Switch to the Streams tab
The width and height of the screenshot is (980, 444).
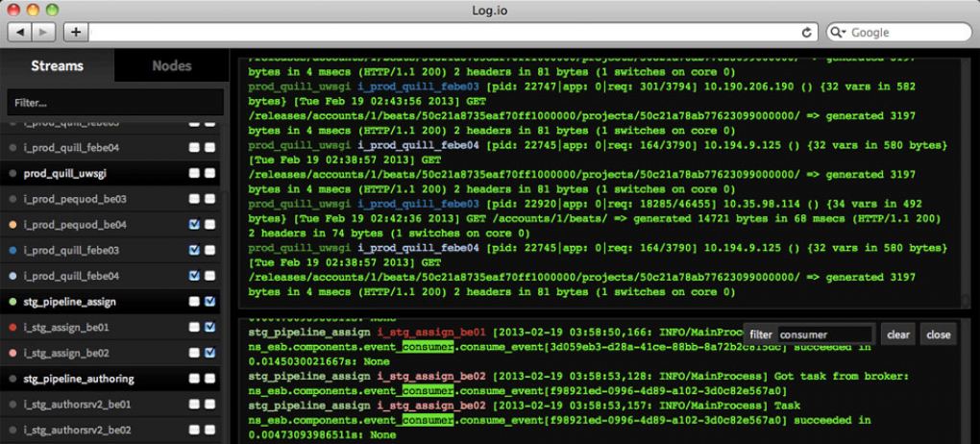[x=57, y=66]
